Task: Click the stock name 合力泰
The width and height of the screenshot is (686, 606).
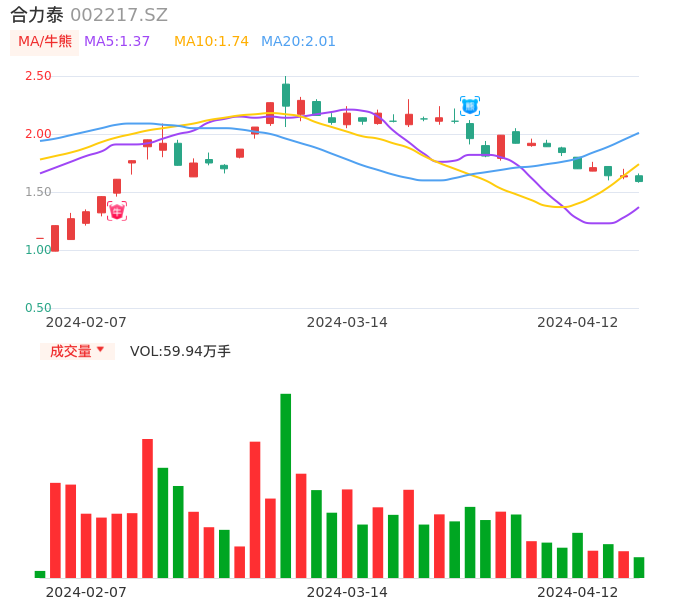Action: (x=37, y=15)
